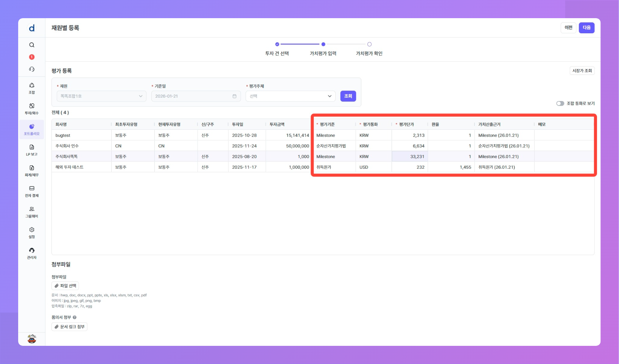The width and height of the screenshot is (619, 364).
Task: Select the company name "bugtest"
Action: click(63, 135)
